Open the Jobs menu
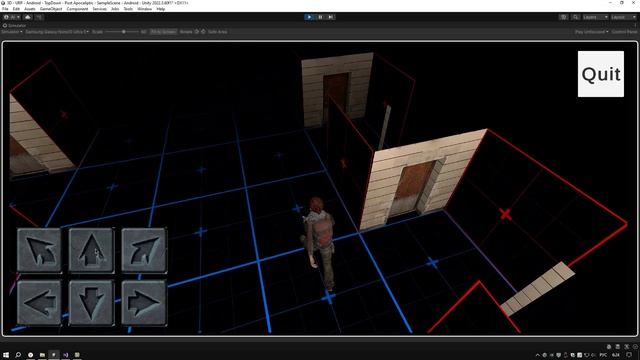Viewport: 640px width, 360px height. coord(116,9)
